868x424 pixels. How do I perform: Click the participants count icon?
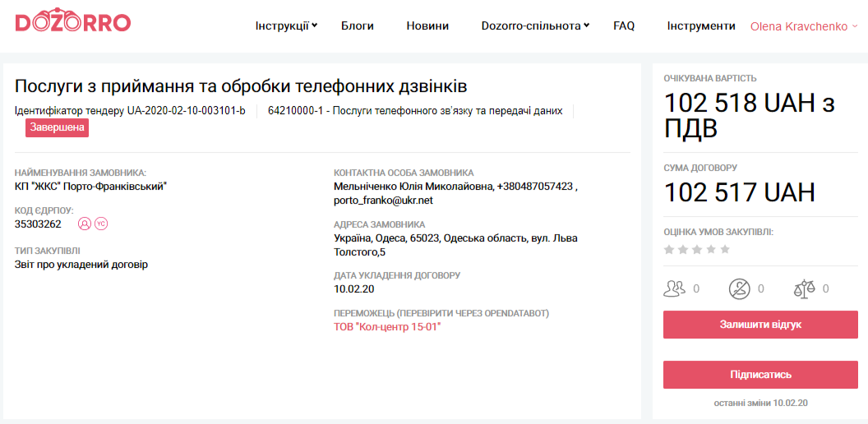click(x=674, y=288)
